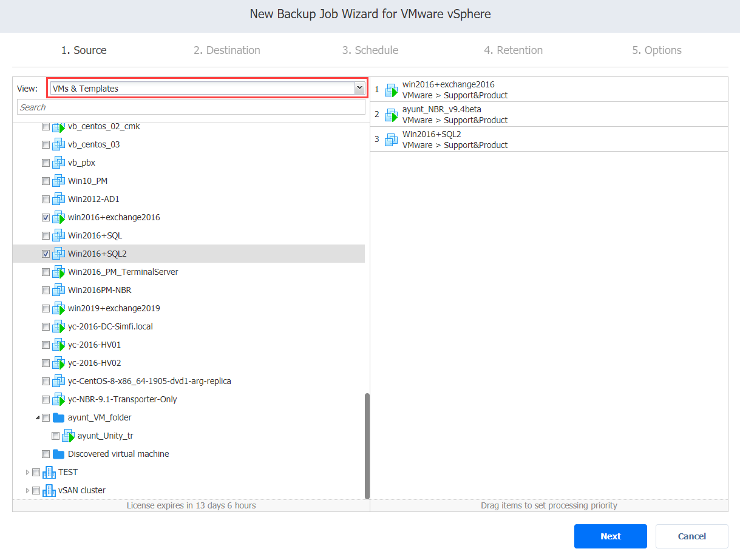The height and width of the screenshot is (560, 740).
Task: Open the View dropdown showing VMs & Templates
Action: click(x=207, y=89)
